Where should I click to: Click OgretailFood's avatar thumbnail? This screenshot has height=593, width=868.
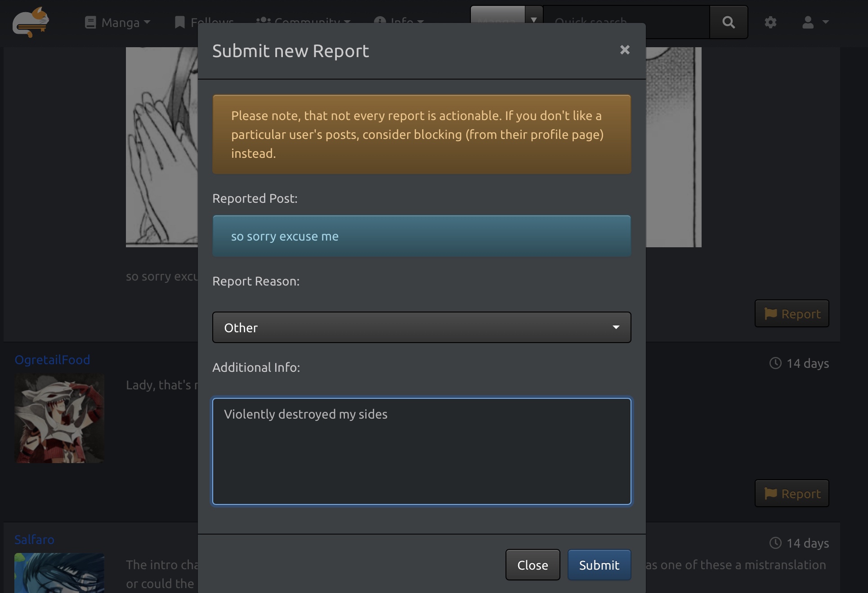[x=59, y=418]
